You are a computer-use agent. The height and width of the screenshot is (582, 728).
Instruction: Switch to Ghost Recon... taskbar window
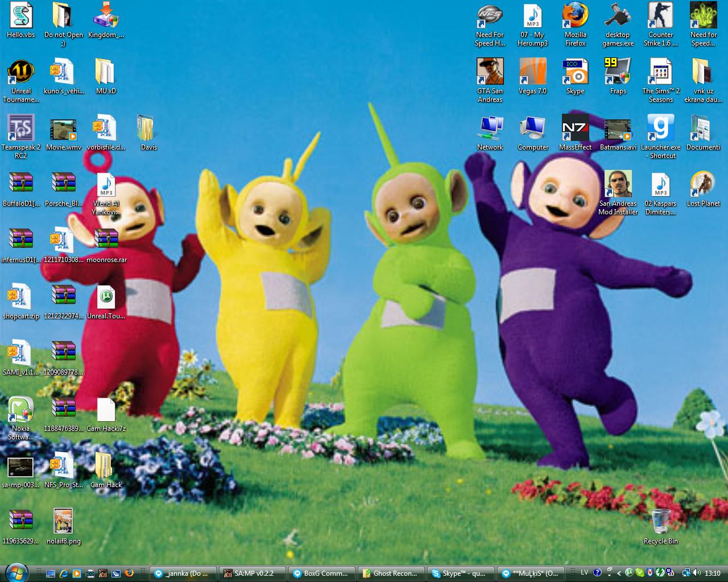coord(392,573)
